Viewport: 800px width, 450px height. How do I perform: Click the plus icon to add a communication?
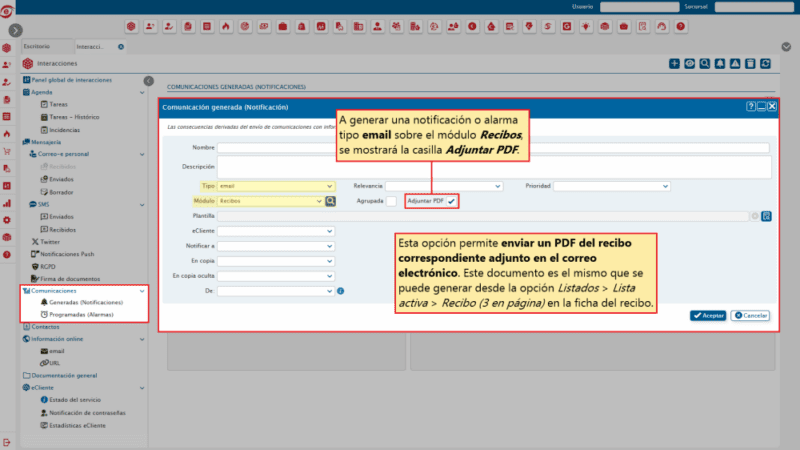coord(674,63)
